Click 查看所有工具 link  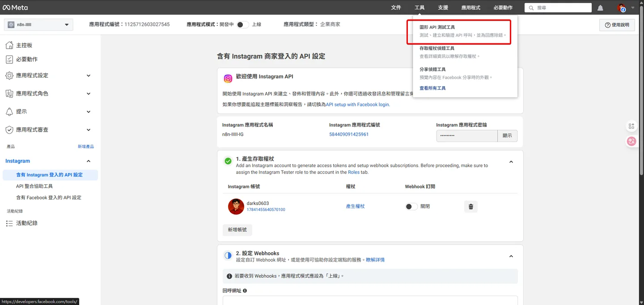[432, 88]
